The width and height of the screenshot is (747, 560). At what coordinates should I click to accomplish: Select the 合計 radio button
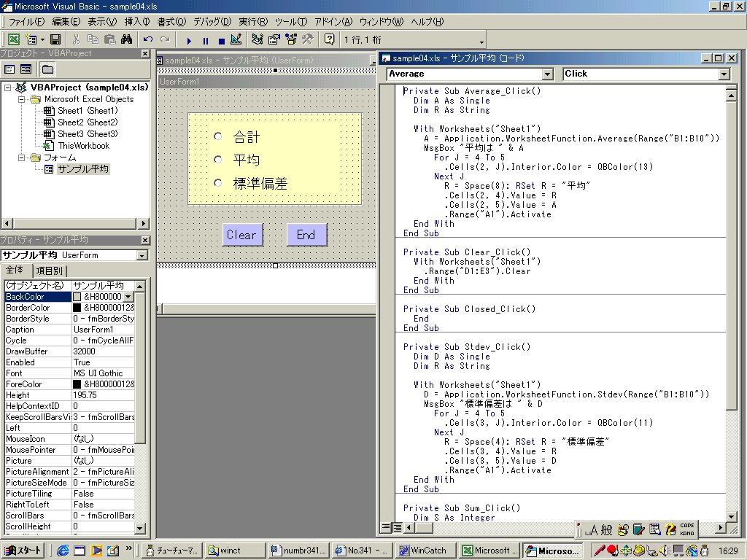(x=218, y=136)
